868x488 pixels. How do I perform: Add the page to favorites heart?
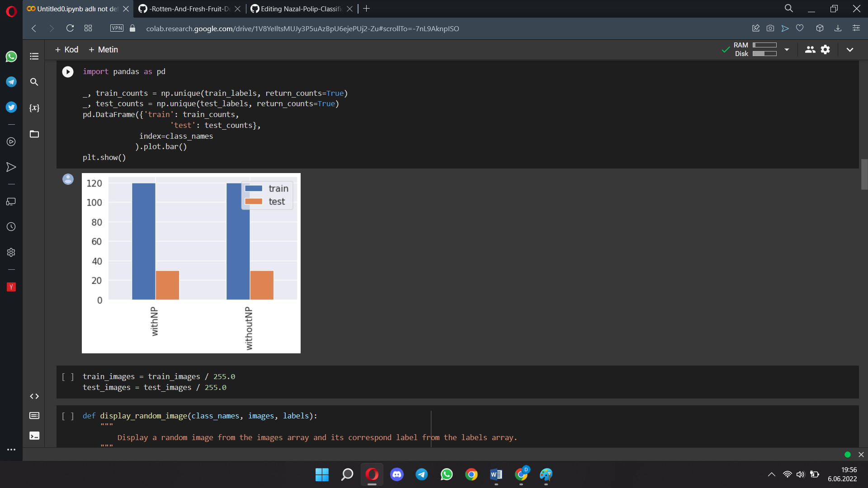(x=800, y=28)
